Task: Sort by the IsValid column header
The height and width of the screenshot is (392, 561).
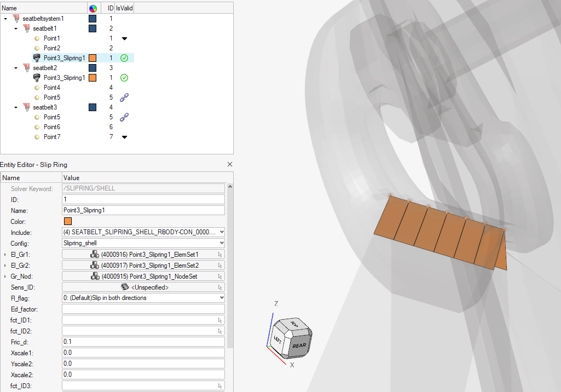Action: [124, 8]
